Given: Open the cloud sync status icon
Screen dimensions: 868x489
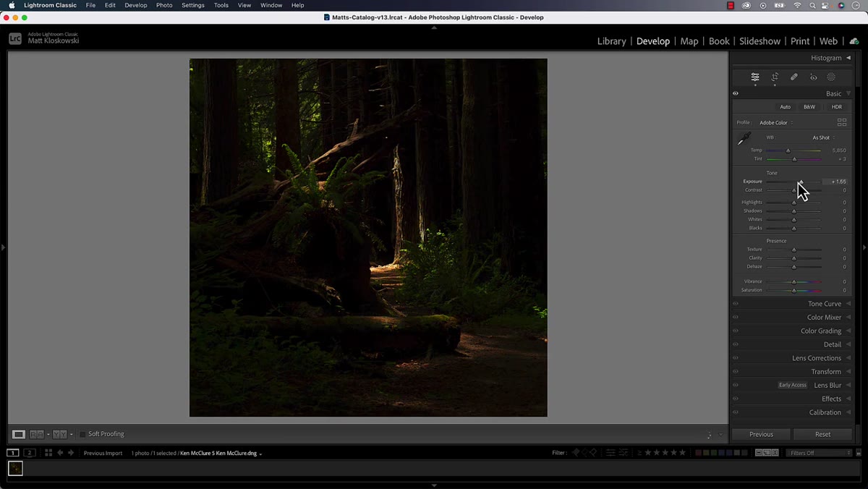Looking at the screenshot, I should 854,41.
